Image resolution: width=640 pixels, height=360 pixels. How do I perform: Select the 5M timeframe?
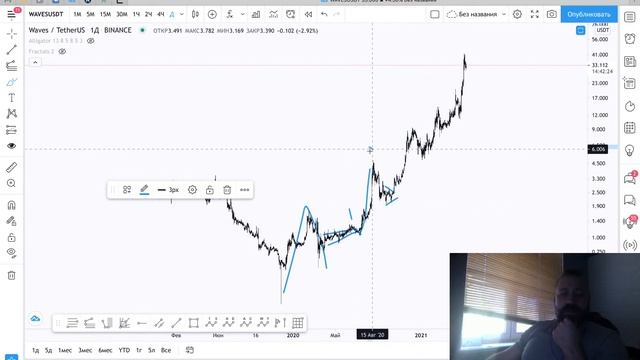[x=90, y=14]
